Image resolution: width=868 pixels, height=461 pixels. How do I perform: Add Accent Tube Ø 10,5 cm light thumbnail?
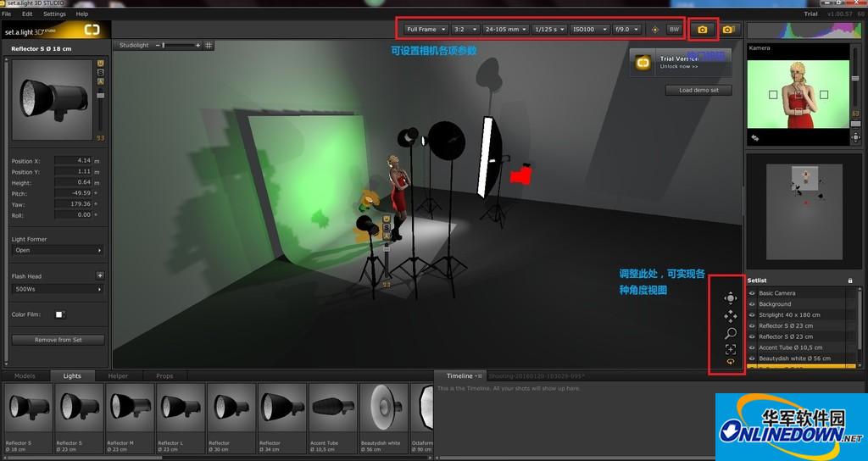[333, 418]
